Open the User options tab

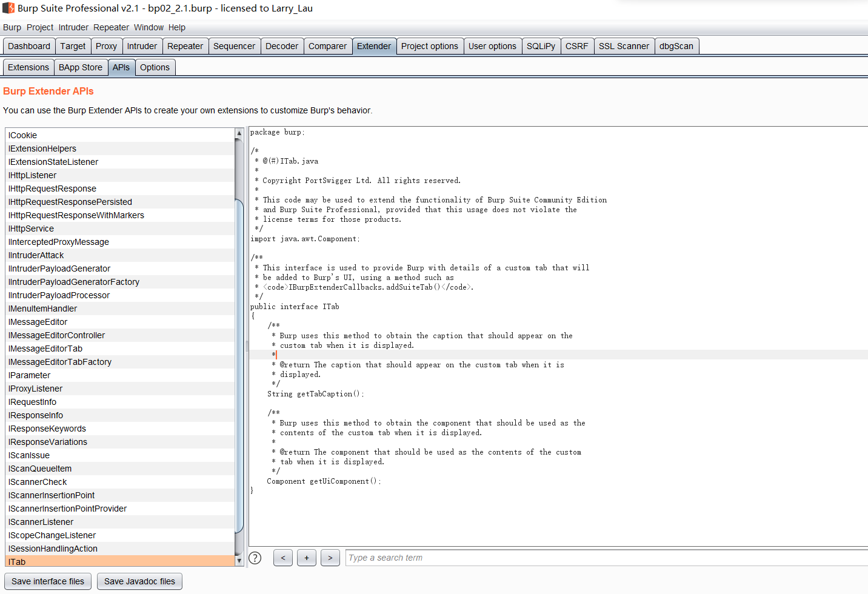[x=492, y=46]
